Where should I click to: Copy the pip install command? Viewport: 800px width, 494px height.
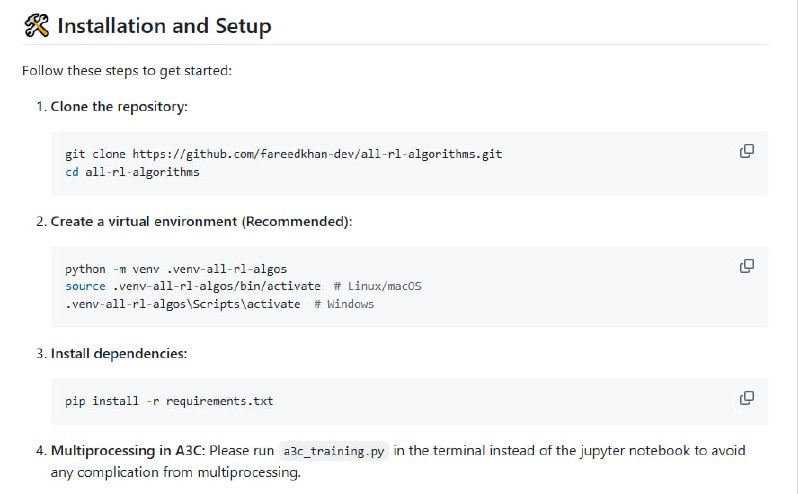pyautogui.click(x=746, y=398)
